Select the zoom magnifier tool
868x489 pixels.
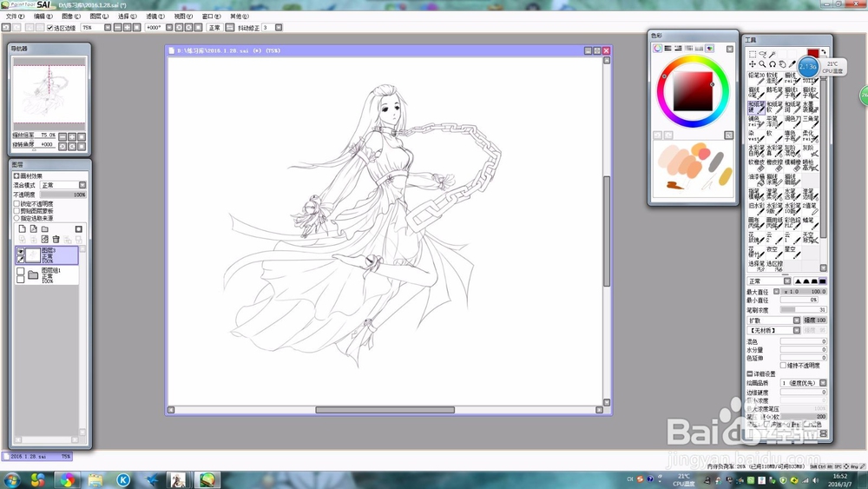click(762, 64)
